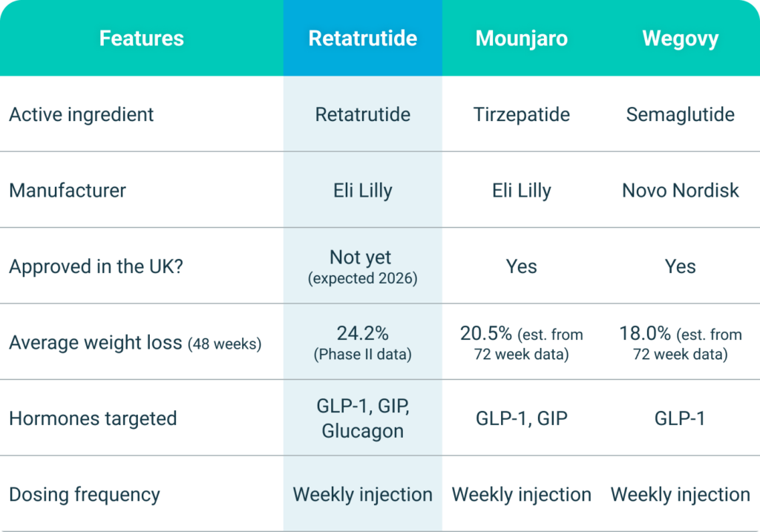Click the Average weight loss row label

click(x=135, y=344)
